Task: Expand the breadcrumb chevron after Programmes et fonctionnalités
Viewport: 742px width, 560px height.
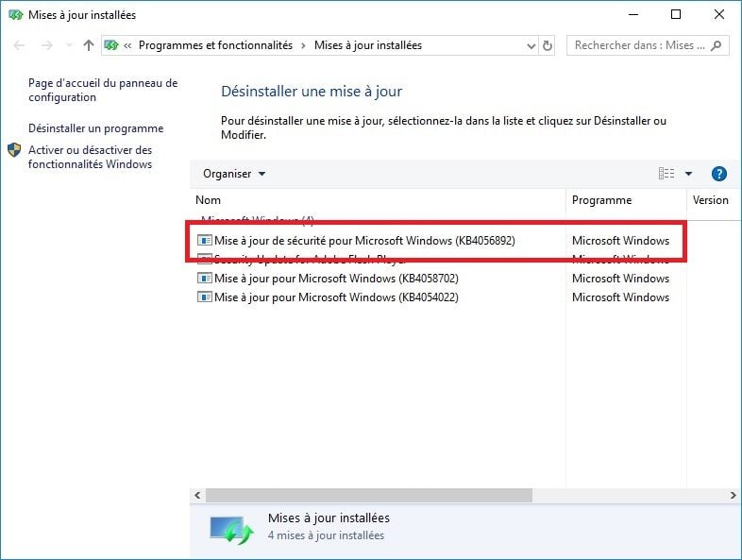Action: coord(303,46)
